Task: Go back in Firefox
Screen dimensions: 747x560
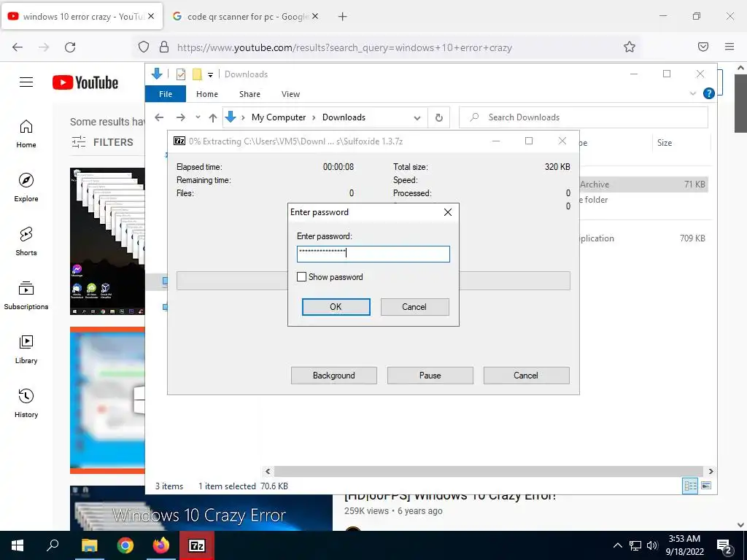Action: pyautogui.click(x=18, y=47)
